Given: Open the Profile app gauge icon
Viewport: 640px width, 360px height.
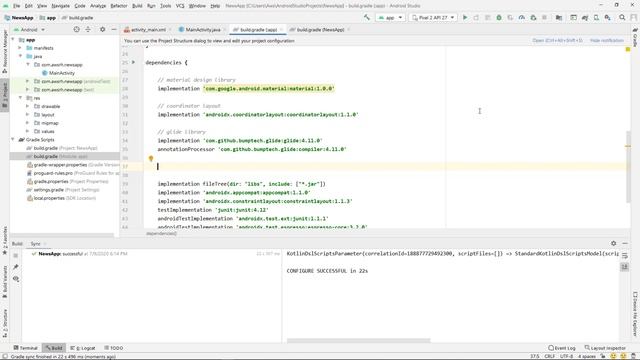Looking at the screenshot, I should coord(522,18).
